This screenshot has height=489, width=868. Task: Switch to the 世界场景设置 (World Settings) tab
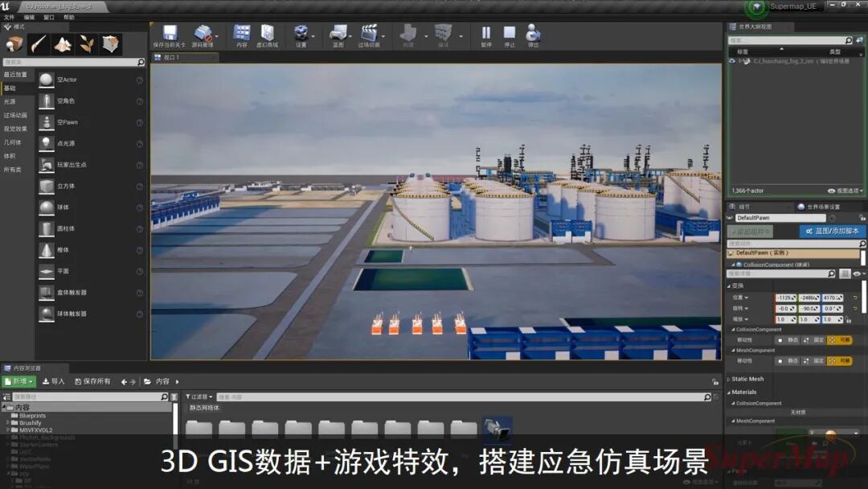[819, 207]
